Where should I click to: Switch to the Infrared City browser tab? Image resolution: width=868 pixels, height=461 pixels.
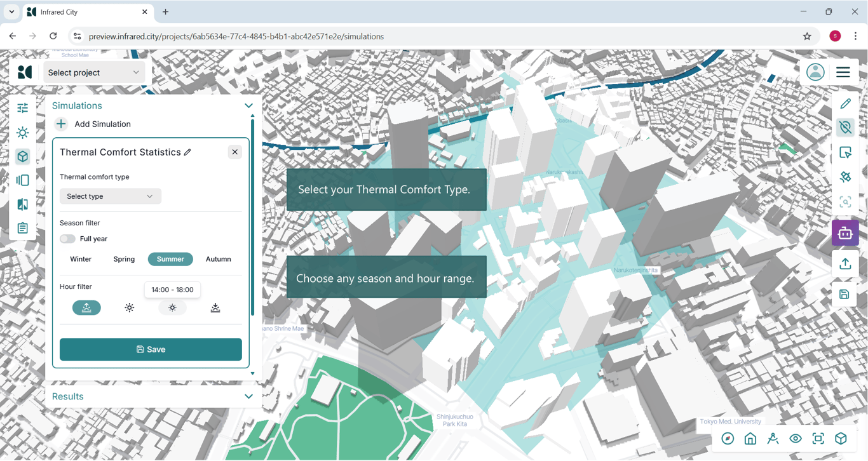(x=88, y=12)
